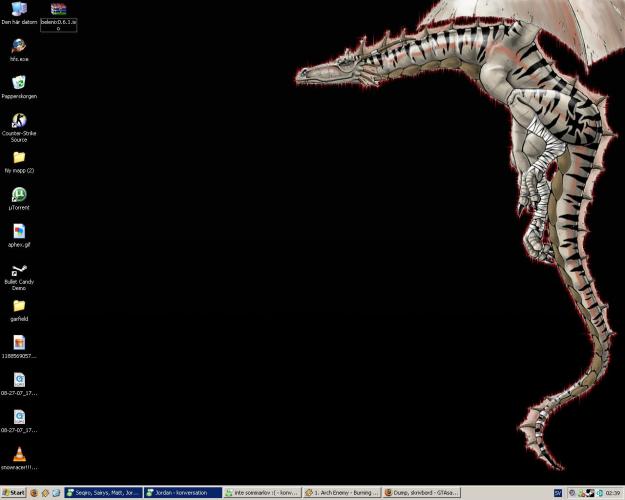Open the belenb RAR archive icon

(58, 10)
